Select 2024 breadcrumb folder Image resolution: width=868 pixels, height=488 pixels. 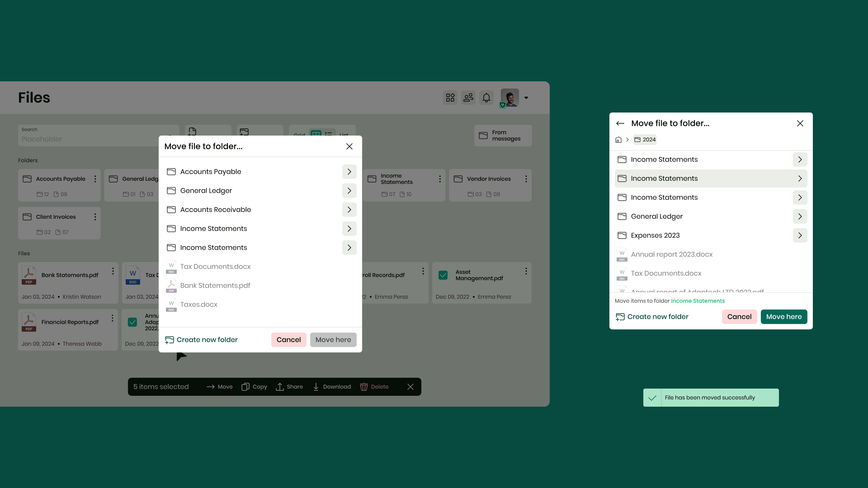click(645, 140)
